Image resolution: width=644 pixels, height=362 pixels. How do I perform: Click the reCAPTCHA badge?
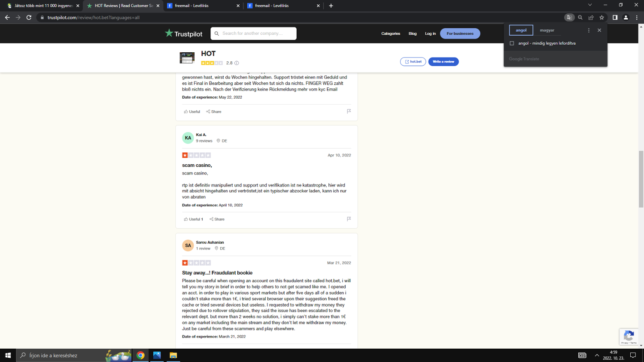[x=629, y=337]
